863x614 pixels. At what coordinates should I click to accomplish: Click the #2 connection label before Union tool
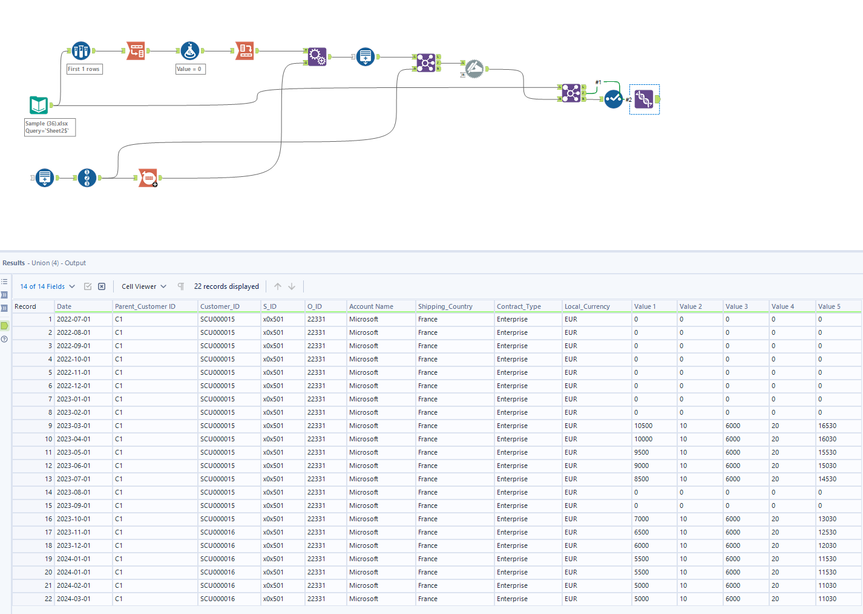coord(629,100)
